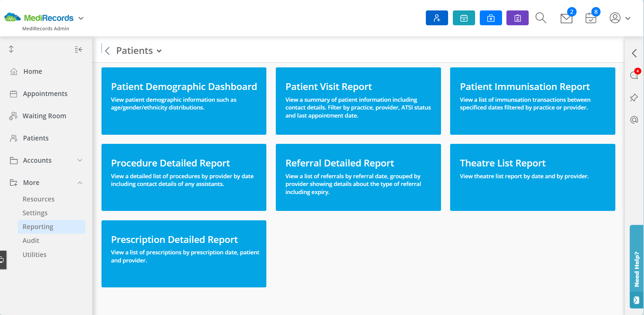644x315 pixels.
Task: Open the Procedure Detailed Report tile
Action: [x=184, y=178]
